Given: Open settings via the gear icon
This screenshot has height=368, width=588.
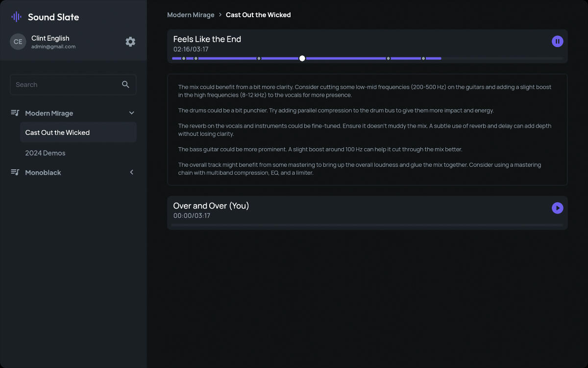Looking at the screenshot, I should 130,42.
